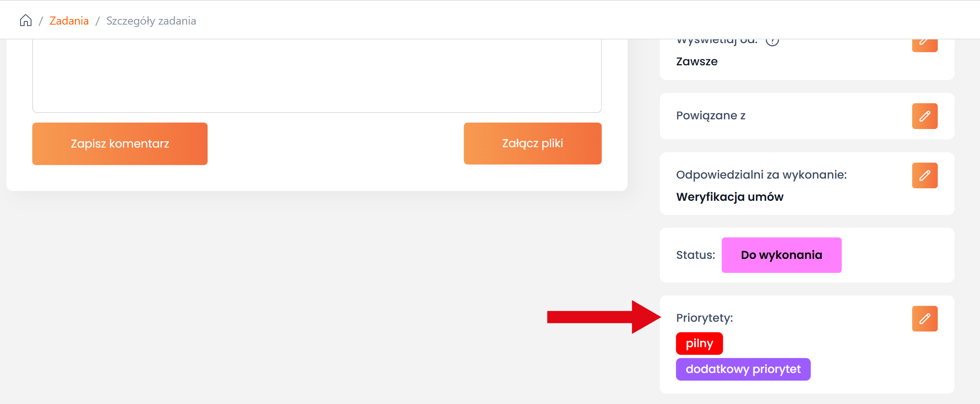Open the Do wykonania status badge
This screenshot has height=404, width=980.
[x=781, y=255]
